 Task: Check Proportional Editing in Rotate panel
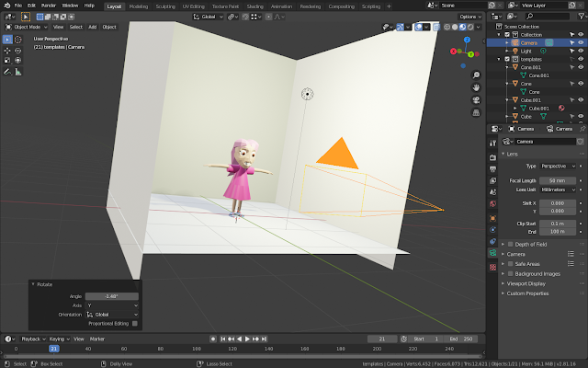[135, 324]
